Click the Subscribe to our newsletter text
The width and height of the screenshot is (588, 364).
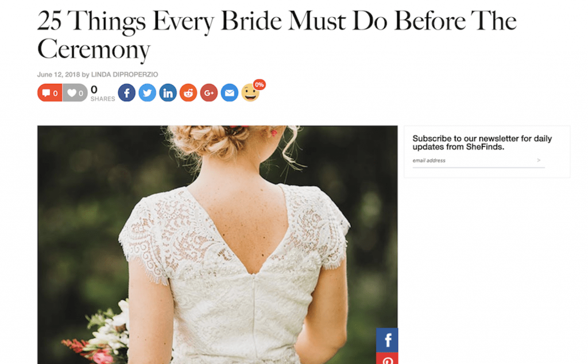click(x=482, y=142)
